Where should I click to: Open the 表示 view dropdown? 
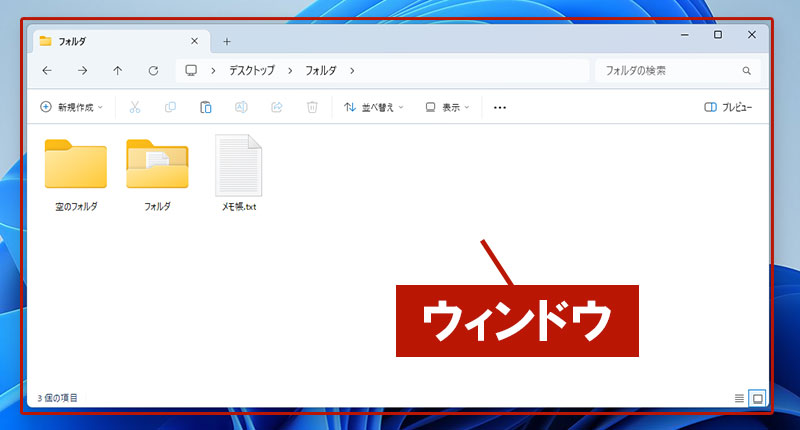point(447,107)
